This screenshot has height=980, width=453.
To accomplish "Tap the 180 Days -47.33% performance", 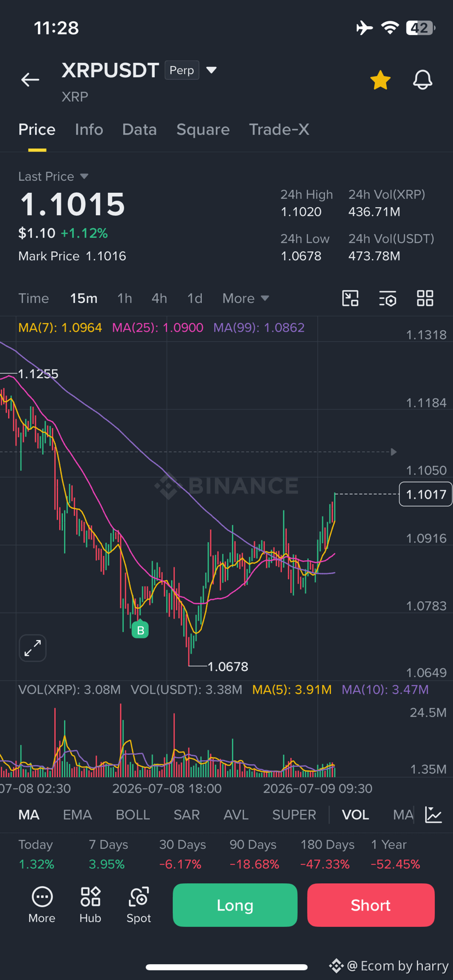I will (327, 854).
